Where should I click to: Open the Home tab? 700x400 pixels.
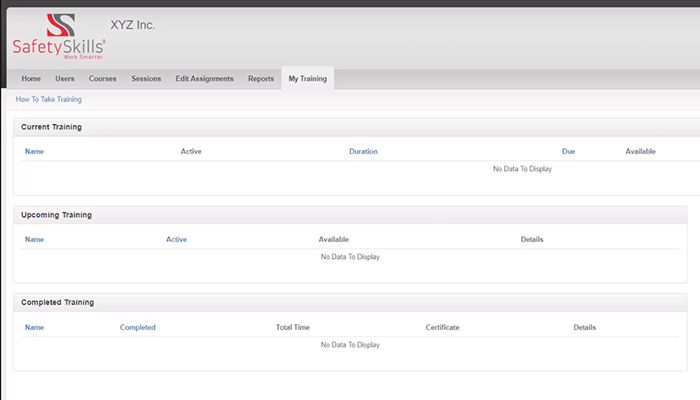(31, 79)
